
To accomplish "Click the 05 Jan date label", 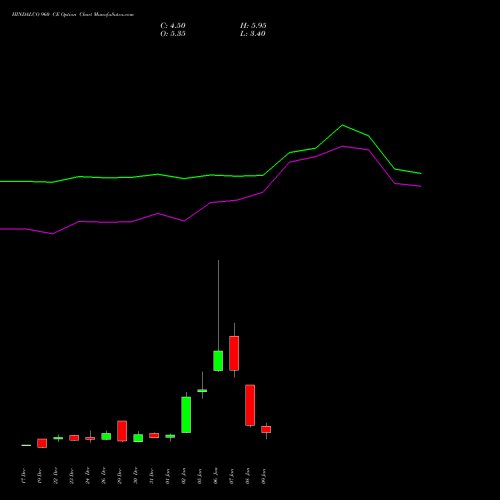I will (200, 476).
